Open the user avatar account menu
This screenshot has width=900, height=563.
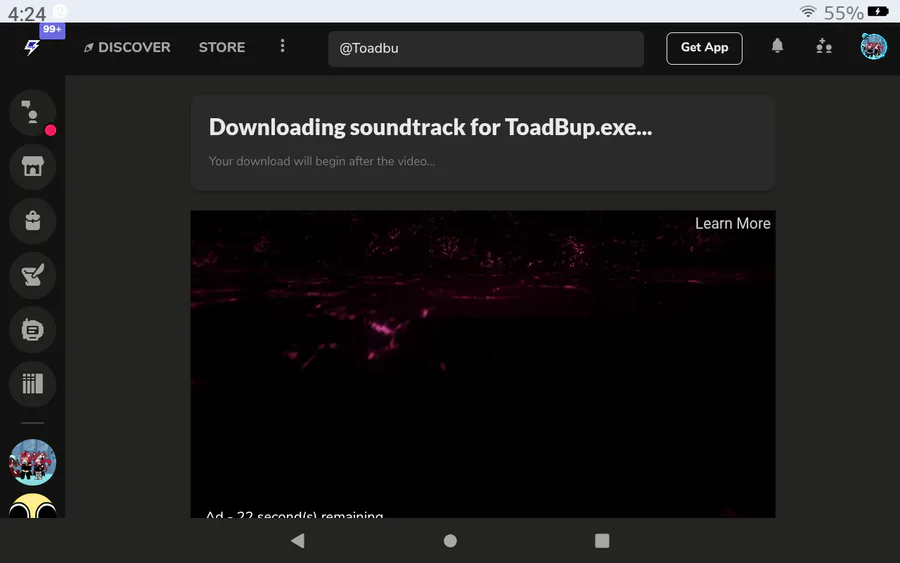pos(874,47)
